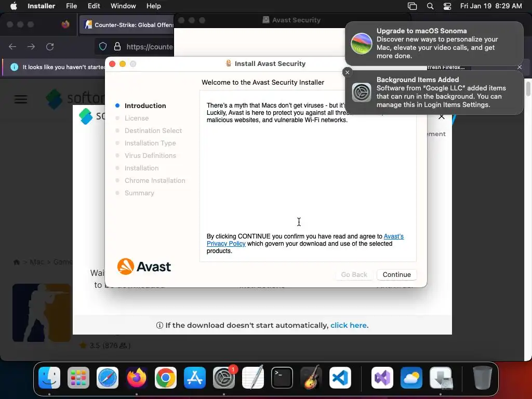Click the Softonic home breadcrumb icon
532x399 pixels.
(x=16, y=262)
